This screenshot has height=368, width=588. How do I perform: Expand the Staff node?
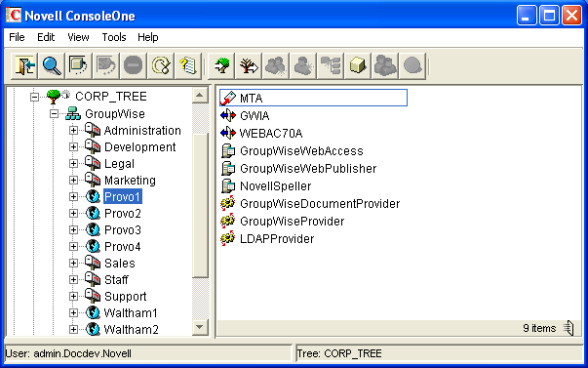coord(73,279)
